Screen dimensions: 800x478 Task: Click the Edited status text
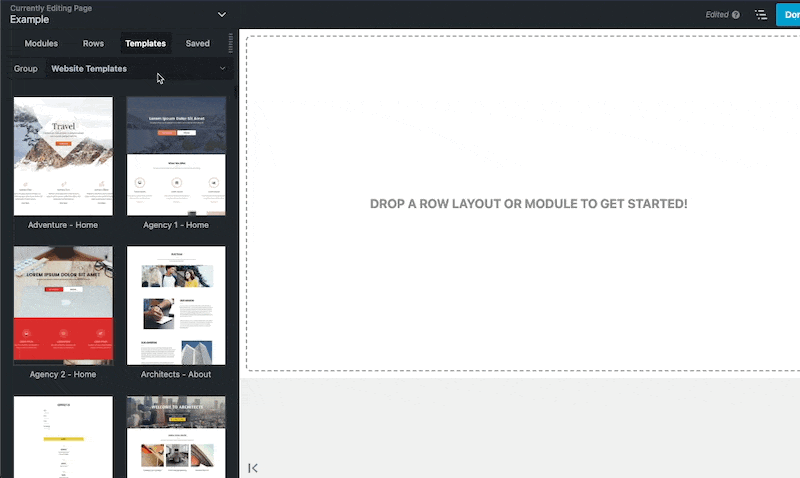point(717,15)
